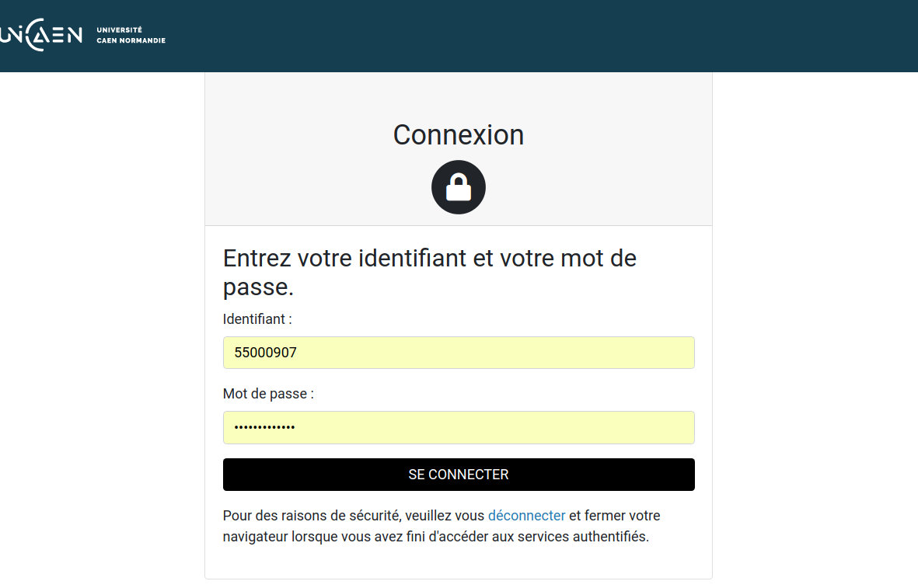918x588 pixels.
Task: Click the UNICAEN logo in header
Action: pyautogui.click(x=40, y=35)
